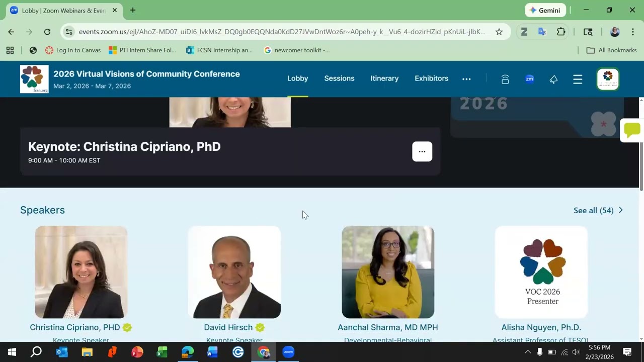Open Windows taskbar search
Image resolution: width=644 pixels, height=362 pixels.
(x=36, y=352)
